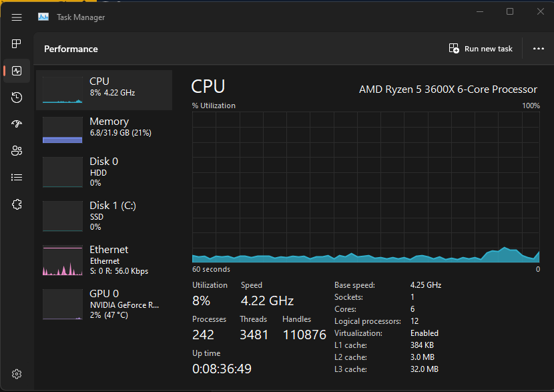Open the Details page icon
Image resolution: width=554 pixels, height=392 pixels.
pos(17,178)
